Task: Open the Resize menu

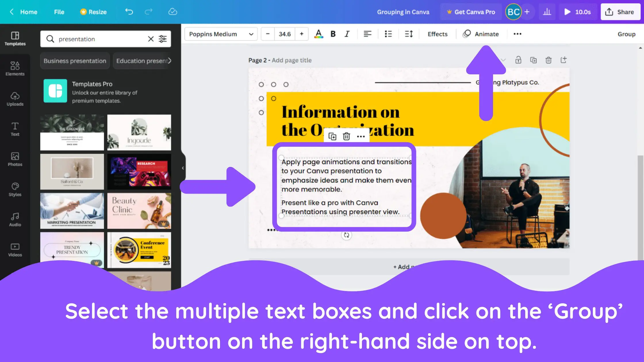Action: 93,12
